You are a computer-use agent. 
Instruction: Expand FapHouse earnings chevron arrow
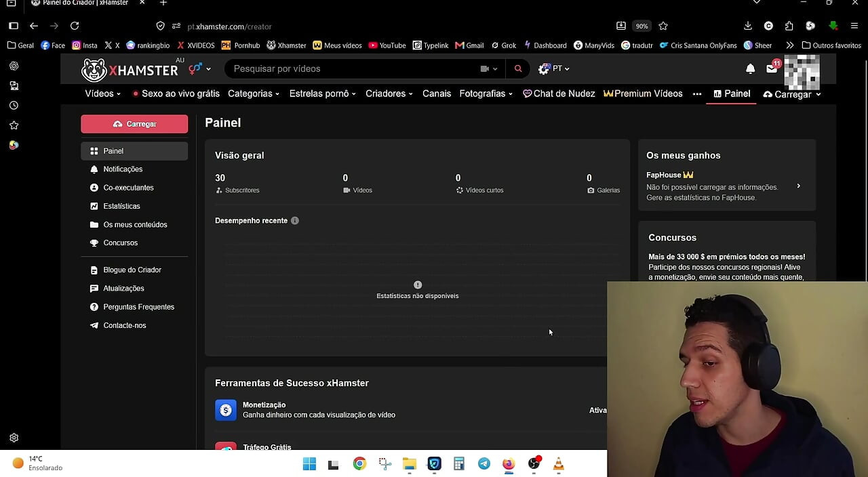798,186
